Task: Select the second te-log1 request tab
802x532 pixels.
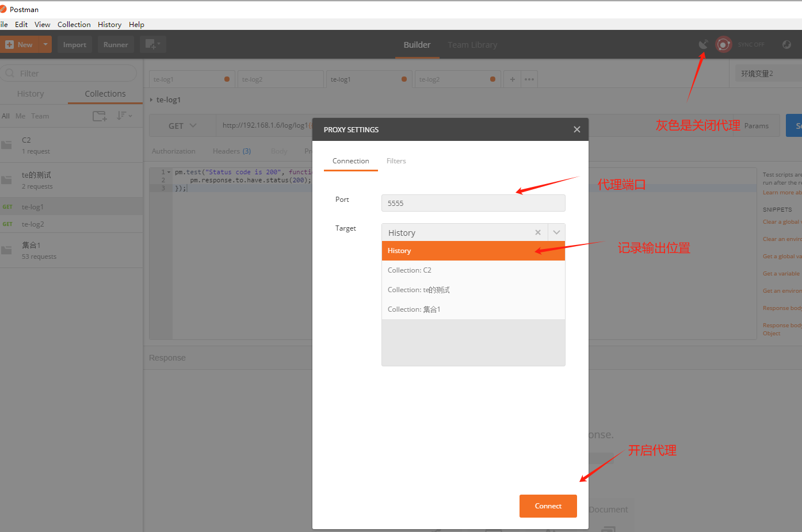Action: tap(368, 79)
